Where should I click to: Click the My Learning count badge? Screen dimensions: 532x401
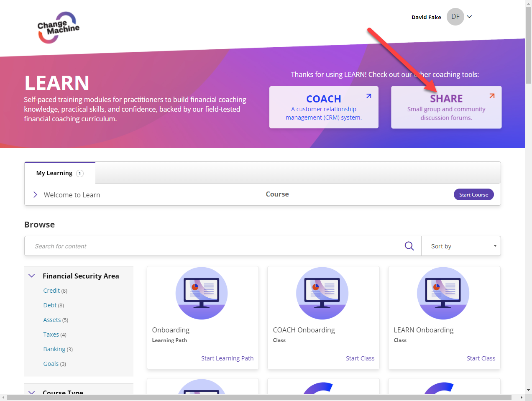pyautogui.click(x=80, y=174)
